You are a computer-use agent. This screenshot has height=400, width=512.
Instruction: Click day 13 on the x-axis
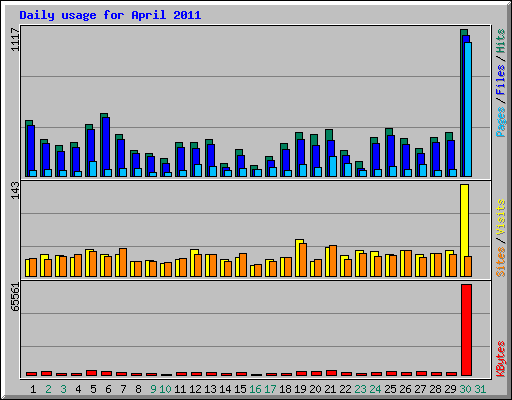point(210,389)
